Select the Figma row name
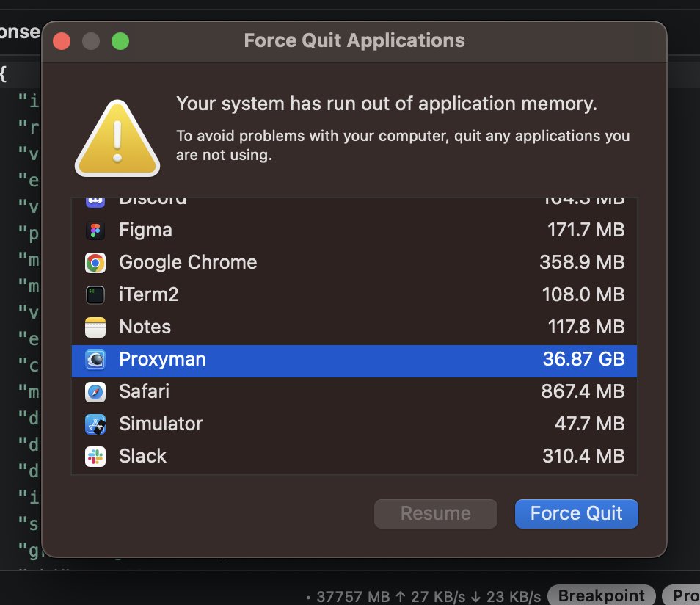Image resolution: width=700 pixels, height=605 pixels. point(145,231)
